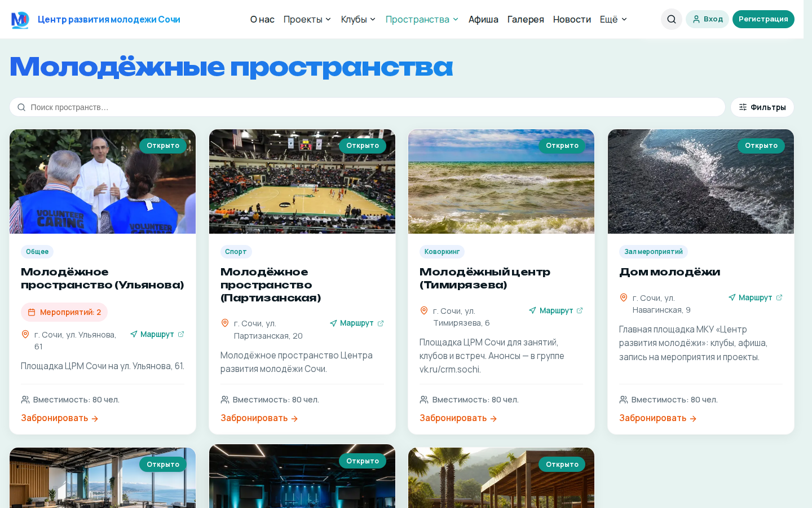Expand the Клубы dropdown menu
The height and width of the screenshot is (508, 812).
pyautogui.click(x=358, y=19)
